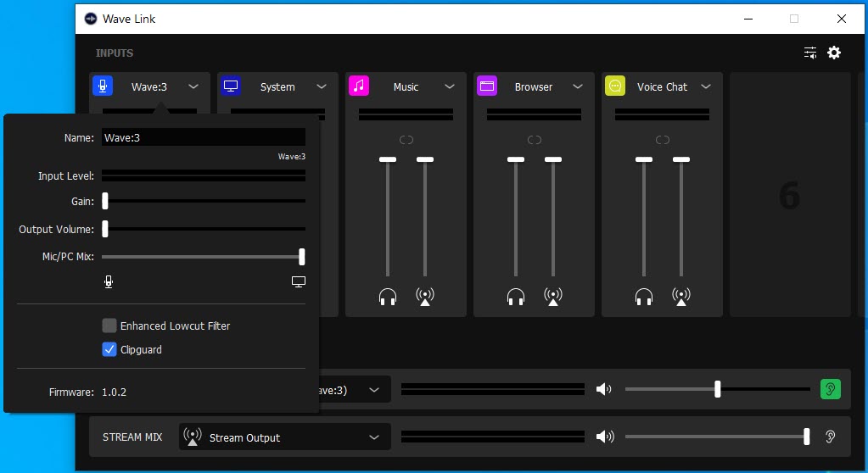
Task: Click the System channel name label
Action: tap(277, 86)
